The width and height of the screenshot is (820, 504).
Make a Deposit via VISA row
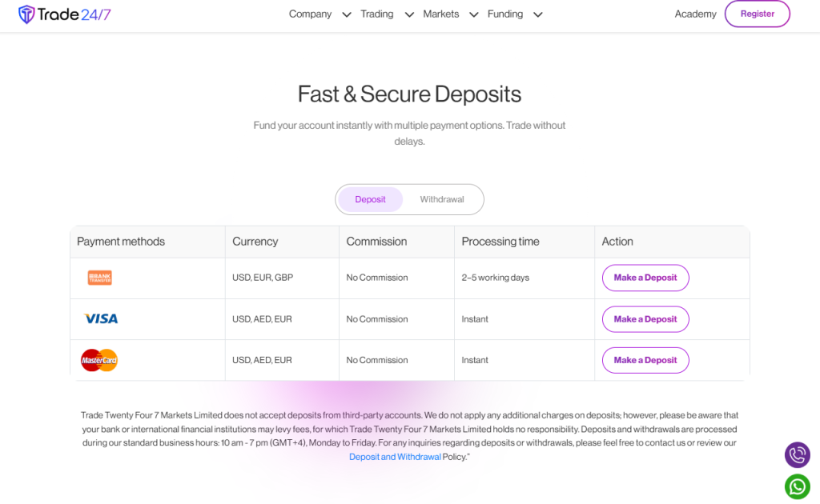pyautogui.click(x=645, y=319)
